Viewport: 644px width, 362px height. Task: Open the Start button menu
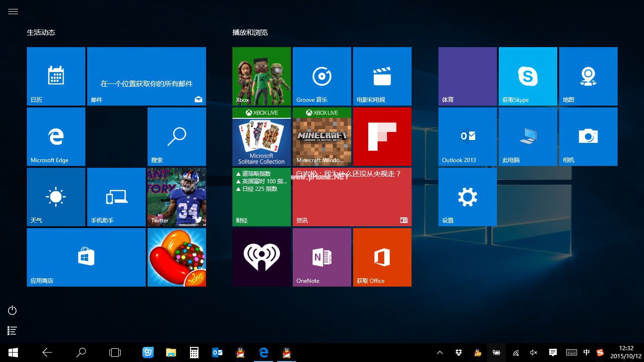[12, 352]
